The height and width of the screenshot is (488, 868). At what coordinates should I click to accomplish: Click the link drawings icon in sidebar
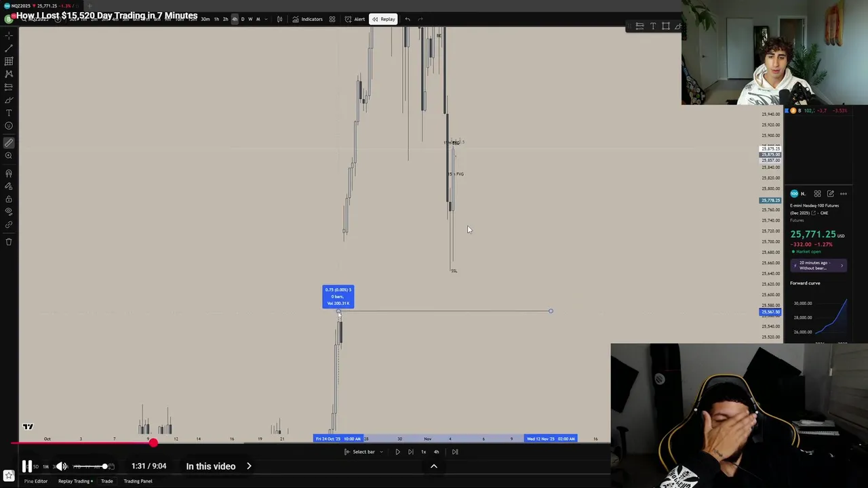tap(9, 224)
